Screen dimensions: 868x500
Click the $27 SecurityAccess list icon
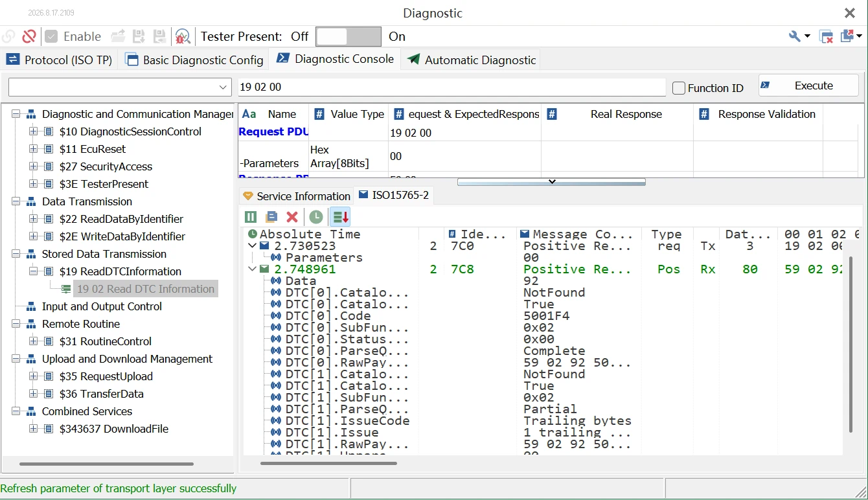point(49,166)
